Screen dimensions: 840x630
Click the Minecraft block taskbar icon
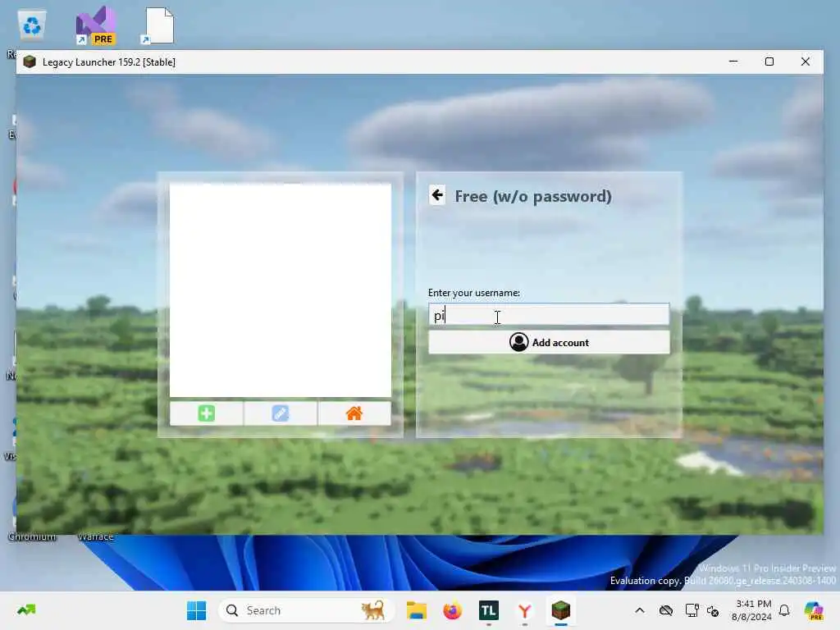coord(561,610)
